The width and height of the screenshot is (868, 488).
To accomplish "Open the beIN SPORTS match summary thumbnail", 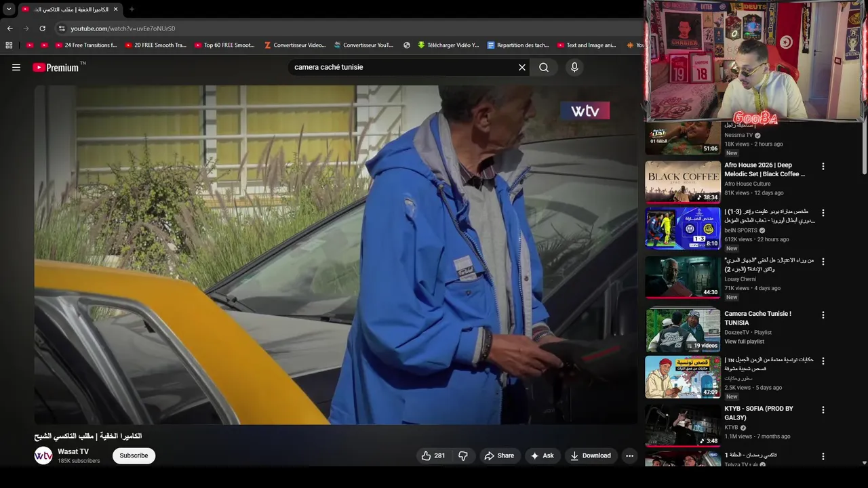I will 683,228.
